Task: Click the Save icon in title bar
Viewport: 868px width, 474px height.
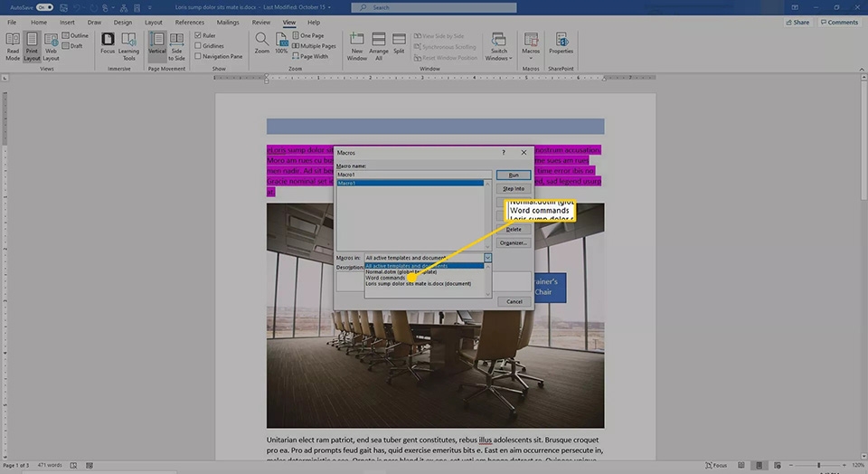Action: 63,8
